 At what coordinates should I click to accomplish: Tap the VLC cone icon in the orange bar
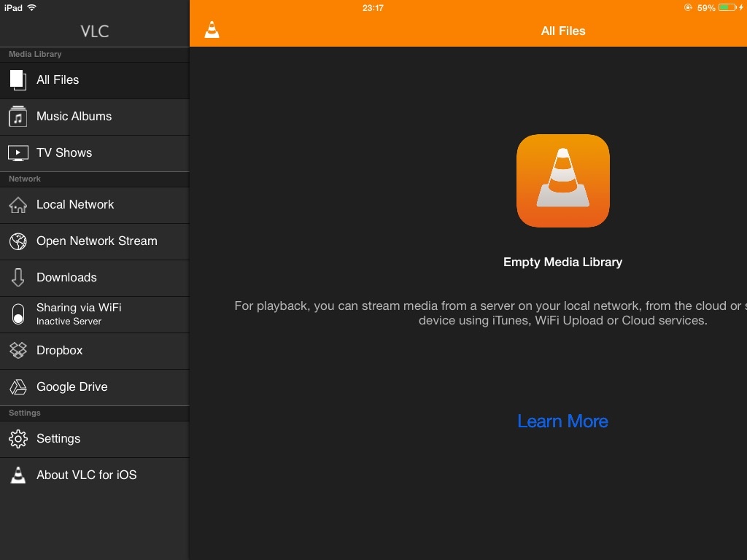click(212, 29)
